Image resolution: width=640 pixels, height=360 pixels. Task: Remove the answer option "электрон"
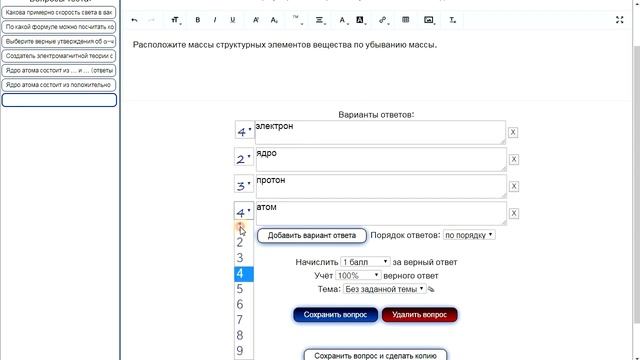513,132
